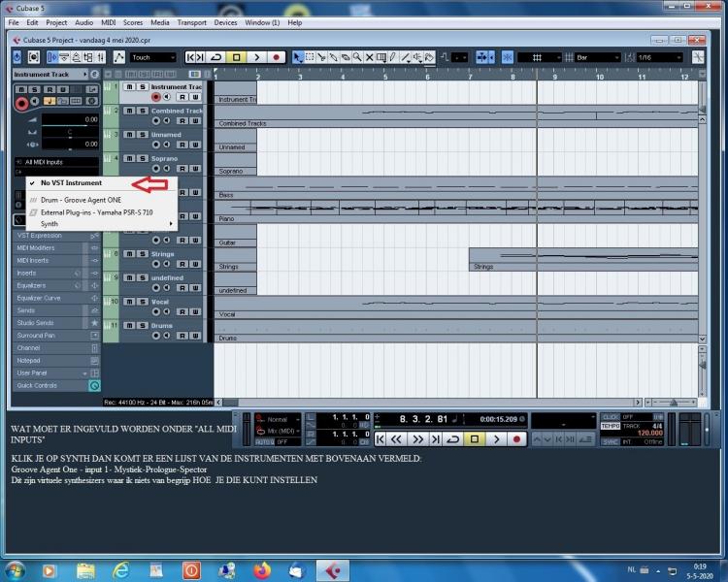The image size is (728, 582).
Task: Select the Range Selection tool
Action: click(x=310, y=57)
